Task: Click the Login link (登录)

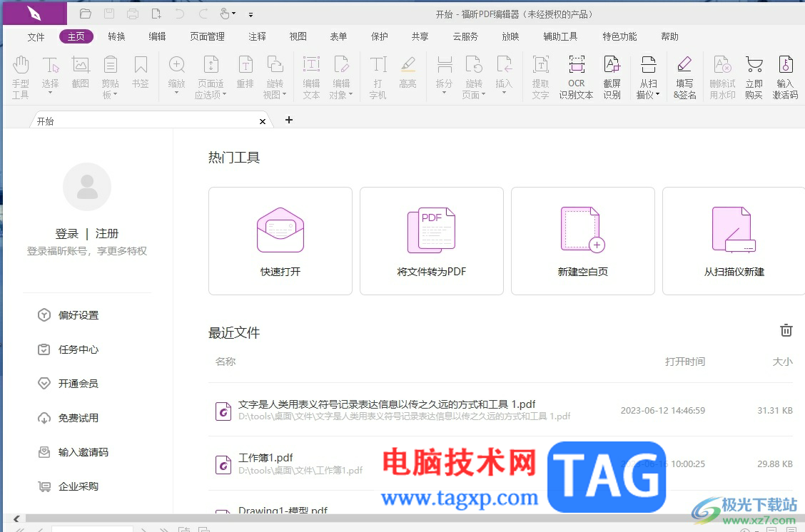Action: point(67,234)
